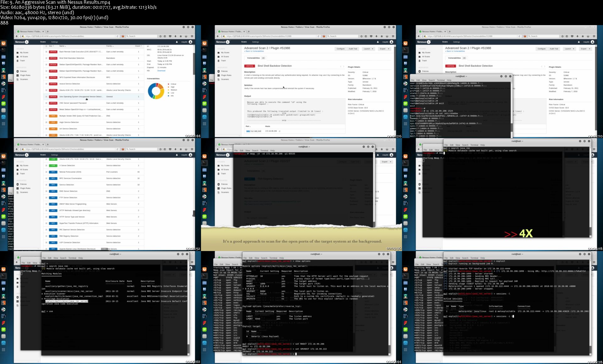Open Edit menu in 00:03:36 frame terminal window
This screenshot has width=603, height=364.
pyautogui.click(x=242, y=151)
